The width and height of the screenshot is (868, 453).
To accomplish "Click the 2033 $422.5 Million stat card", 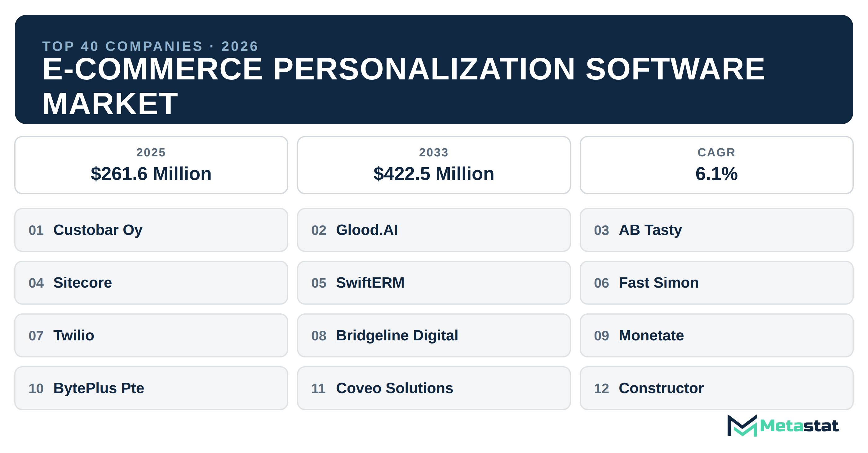I will (434, 165).
